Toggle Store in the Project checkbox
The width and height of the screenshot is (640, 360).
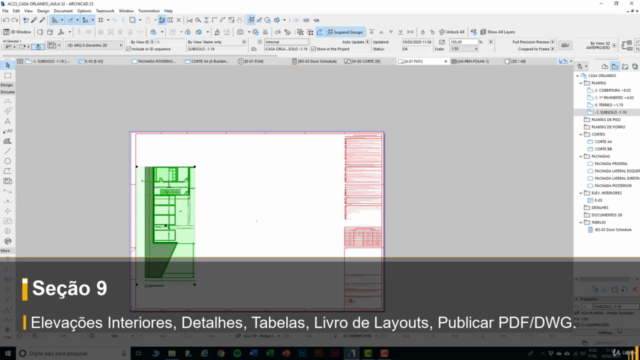click(313, 49)
